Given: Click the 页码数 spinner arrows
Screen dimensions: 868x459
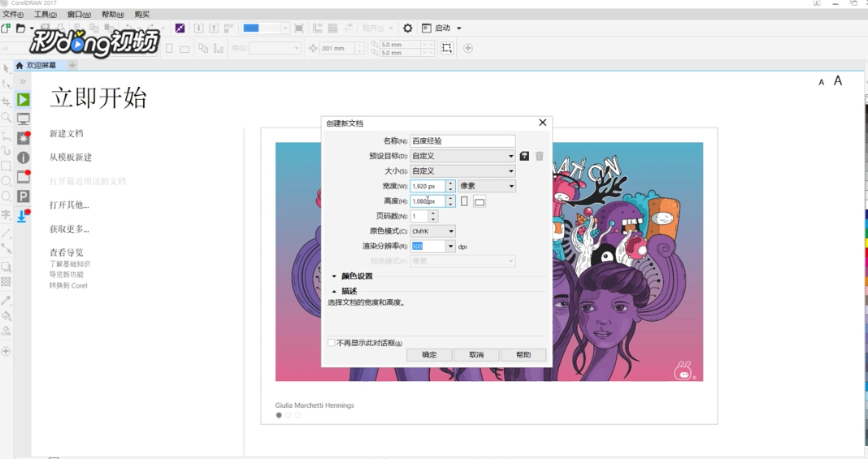Looking at the screenshot, I should pos(433,215).
